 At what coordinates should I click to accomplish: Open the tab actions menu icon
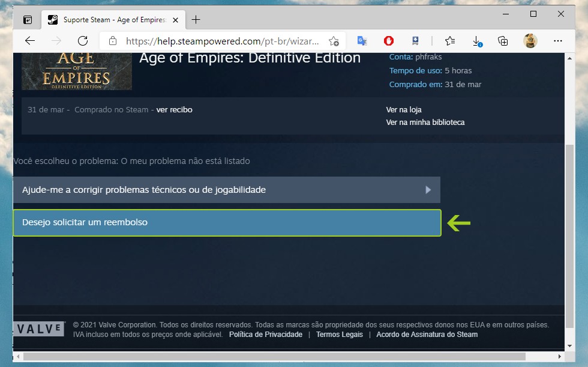(28, 20)
